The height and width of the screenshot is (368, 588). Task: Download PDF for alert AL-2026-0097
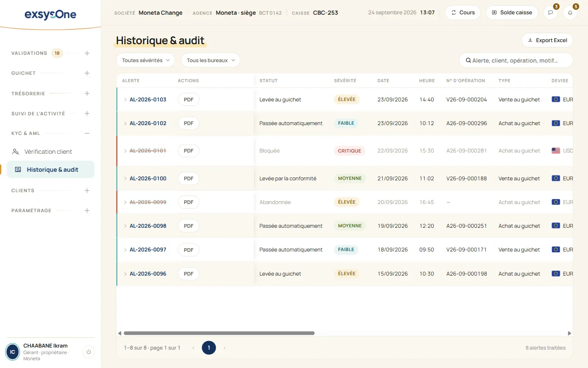click(189, 250)
